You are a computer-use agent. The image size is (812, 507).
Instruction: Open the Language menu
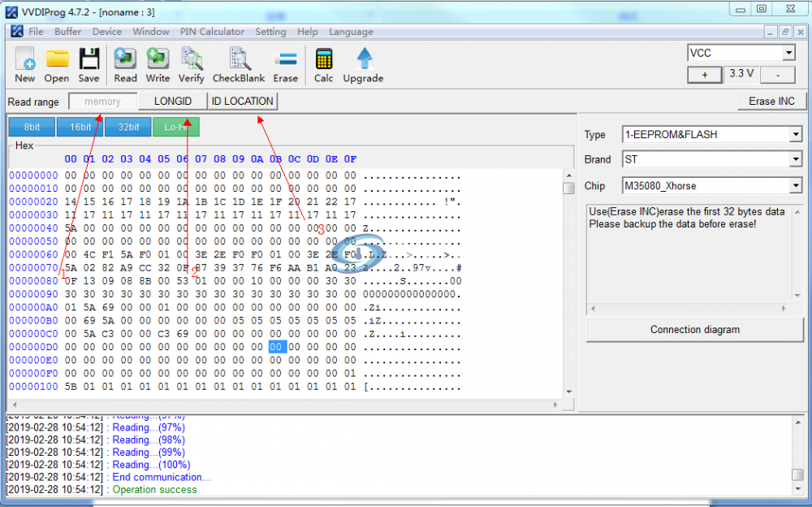coord(351,32)
